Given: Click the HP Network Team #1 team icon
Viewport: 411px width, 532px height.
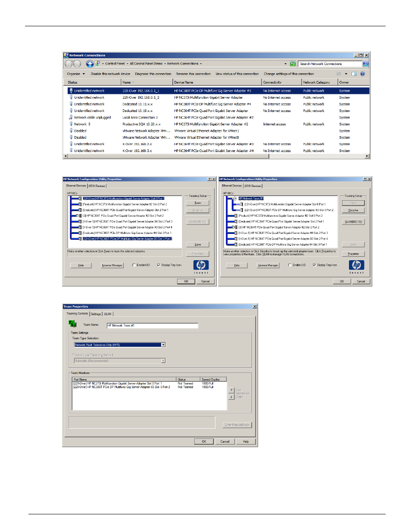Looking at the screenshot, I should tap(235, 199).
